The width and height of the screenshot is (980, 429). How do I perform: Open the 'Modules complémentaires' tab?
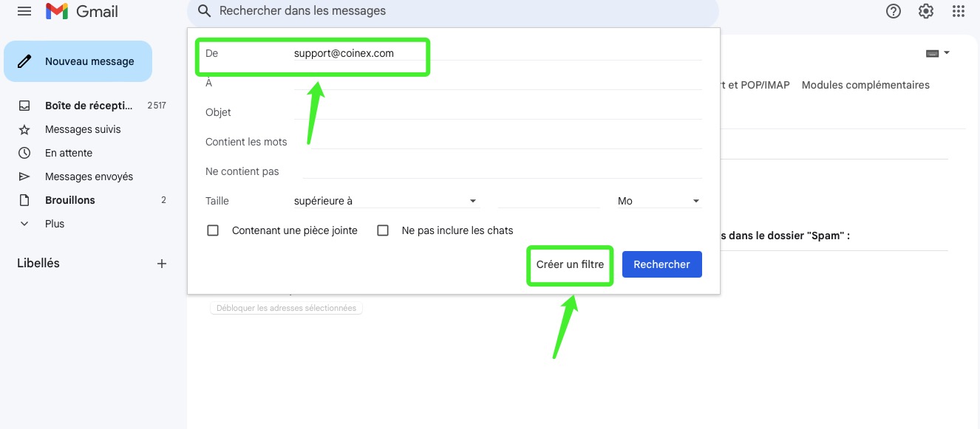tap(865, 85)
